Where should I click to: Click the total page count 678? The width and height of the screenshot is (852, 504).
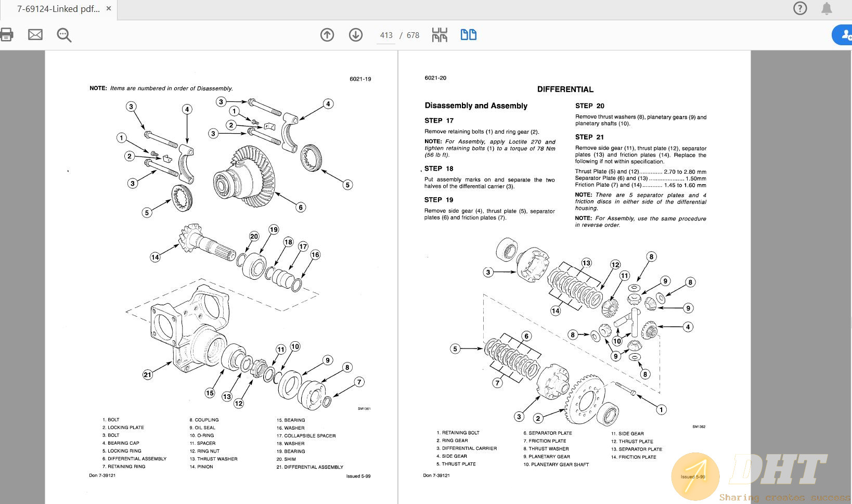point(412,35)
